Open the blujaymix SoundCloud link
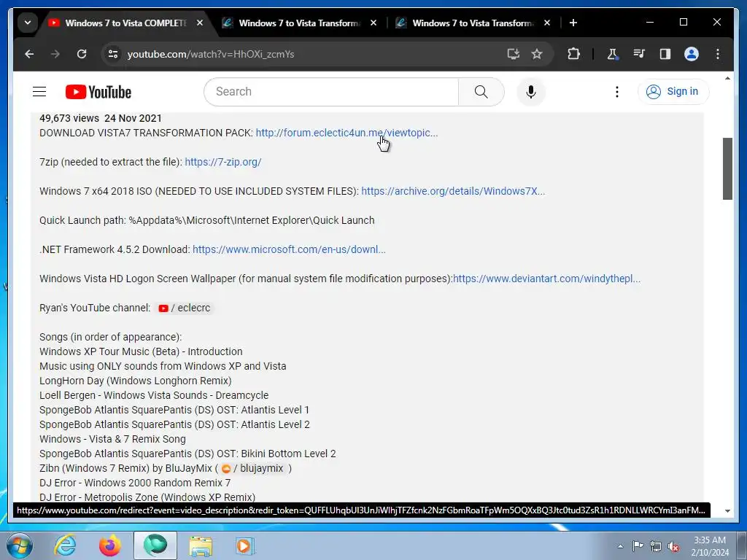The height and width of the screenshot is (560, 747). 253,469
